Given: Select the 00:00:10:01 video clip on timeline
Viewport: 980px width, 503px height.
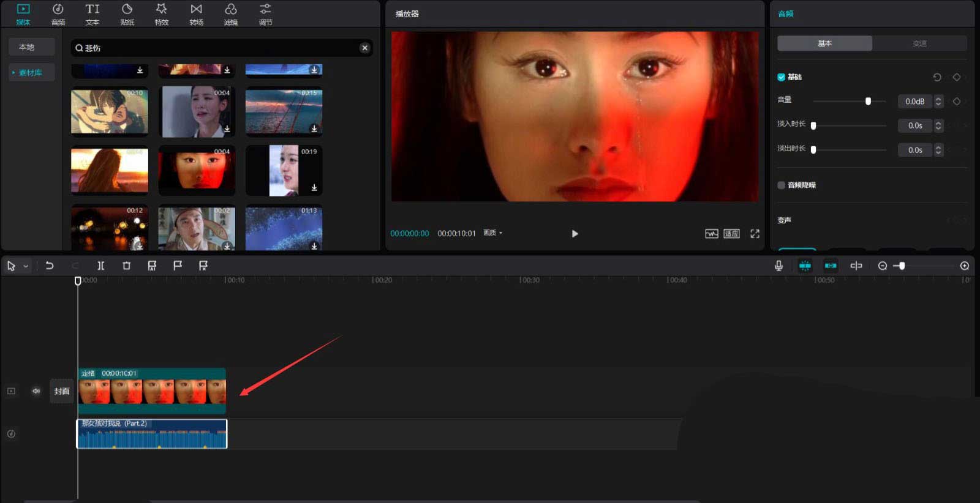Looking at the screenshot, I should [x=152, y=391].
